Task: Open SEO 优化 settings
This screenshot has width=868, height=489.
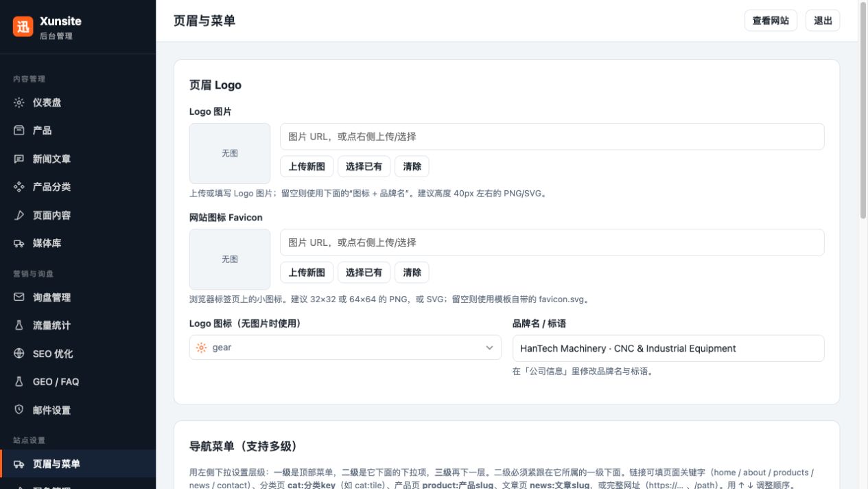Action: click(x=78, y=354)
